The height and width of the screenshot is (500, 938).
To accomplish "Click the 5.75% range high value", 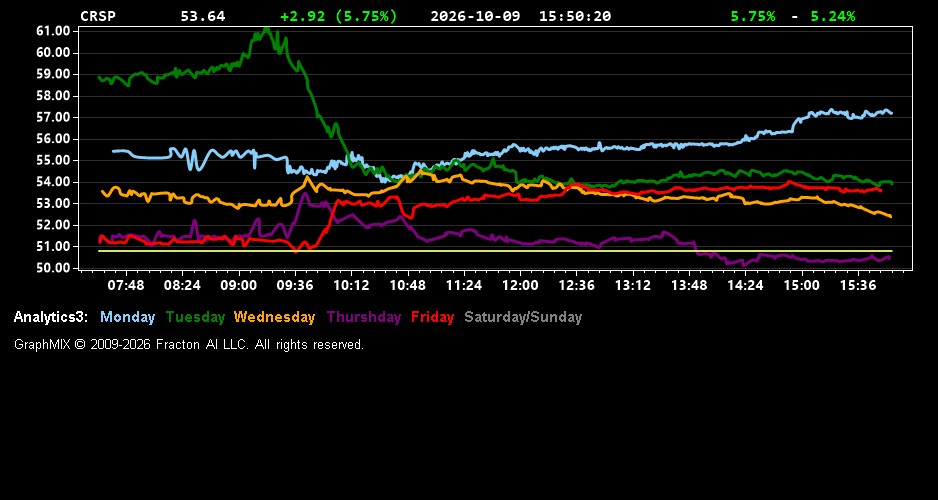I will (753, 16).
